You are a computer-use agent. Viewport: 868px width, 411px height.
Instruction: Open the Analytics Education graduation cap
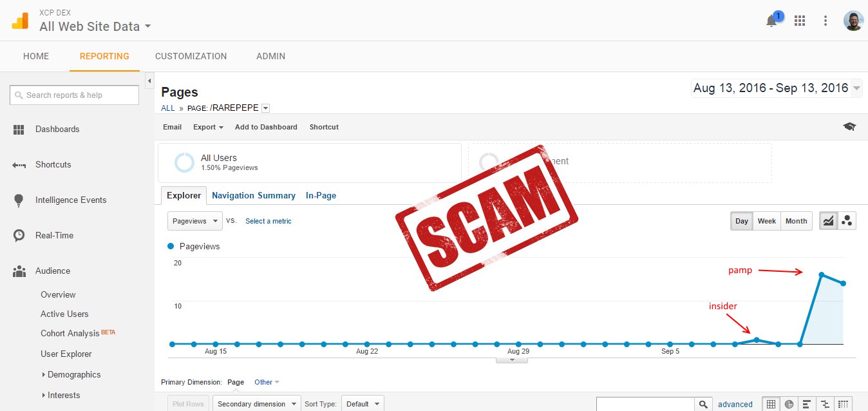[x=849, y=127]
